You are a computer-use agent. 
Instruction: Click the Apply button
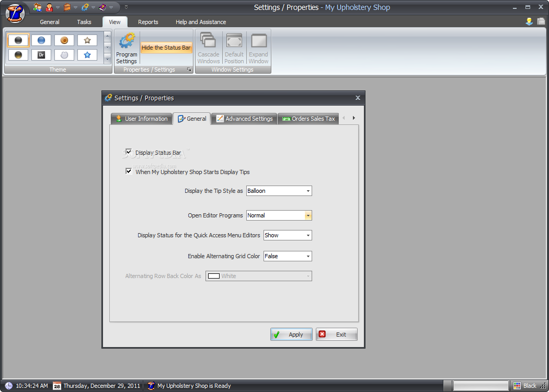291,335
